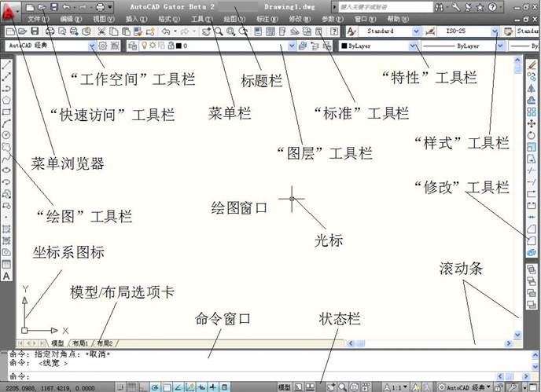Select the Table tool in Draw toolbar
This screenshot has height=392, width=541.
click(x=6, y=265)
